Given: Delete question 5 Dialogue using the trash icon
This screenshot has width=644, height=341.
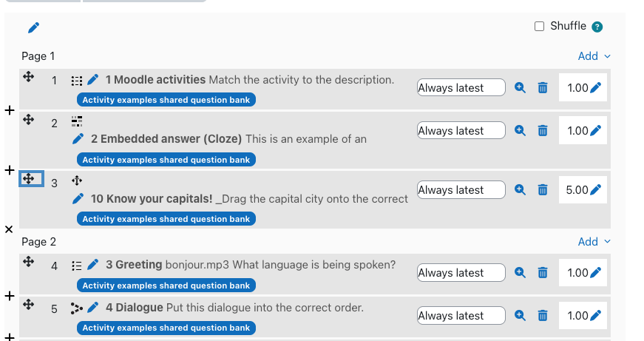Looking at the screenshot, I should coord(543,316).
